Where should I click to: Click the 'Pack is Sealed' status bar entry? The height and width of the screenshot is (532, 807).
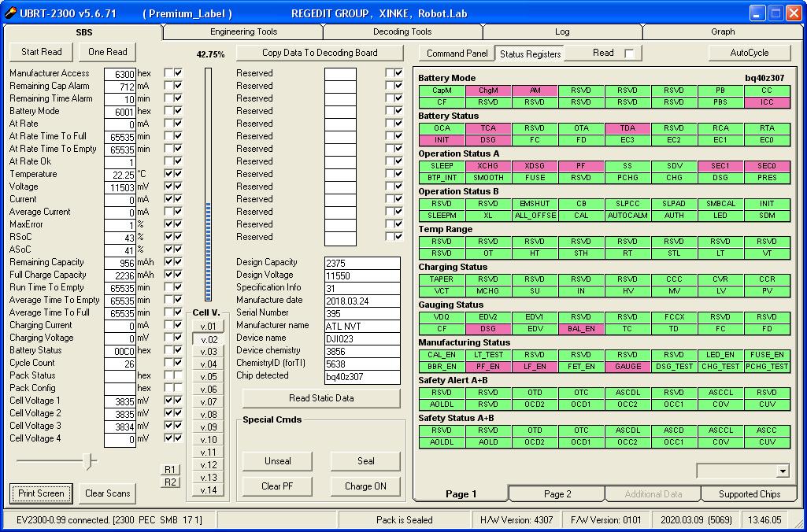pos(404,520)
